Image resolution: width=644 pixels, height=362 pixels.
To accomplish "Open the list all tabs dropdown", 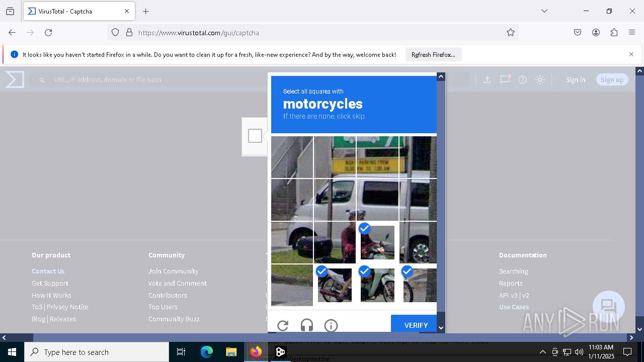I will [x=544, y=11].
